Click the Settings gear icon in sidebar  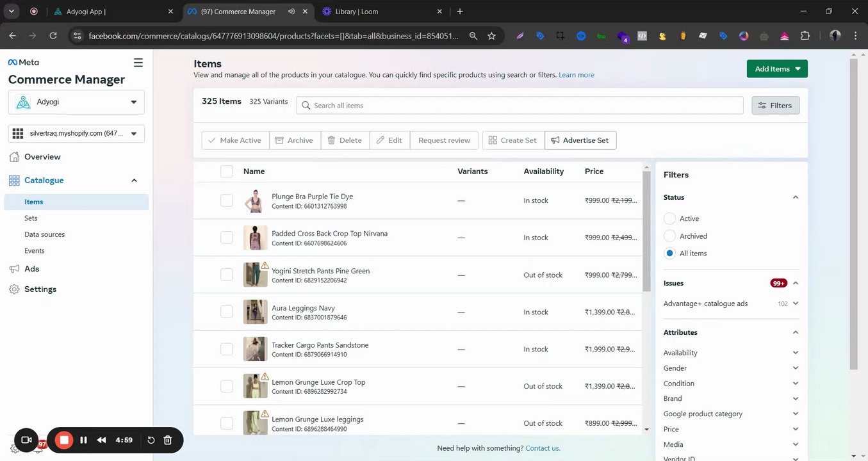pyautogui.click(x=14, y=289)
